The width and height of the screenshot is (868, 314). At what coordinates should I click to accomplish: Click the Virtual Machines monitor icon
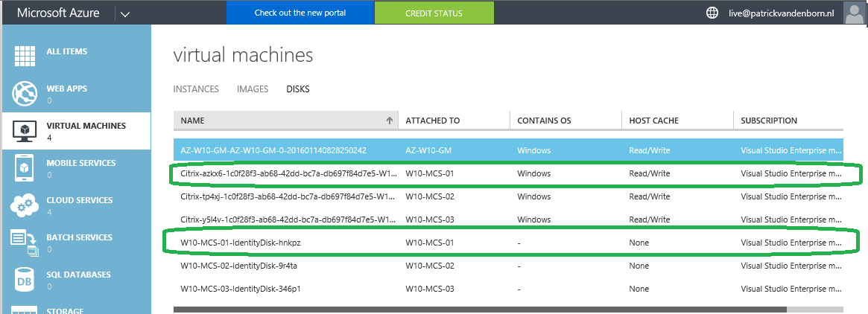tap(25, 130)
